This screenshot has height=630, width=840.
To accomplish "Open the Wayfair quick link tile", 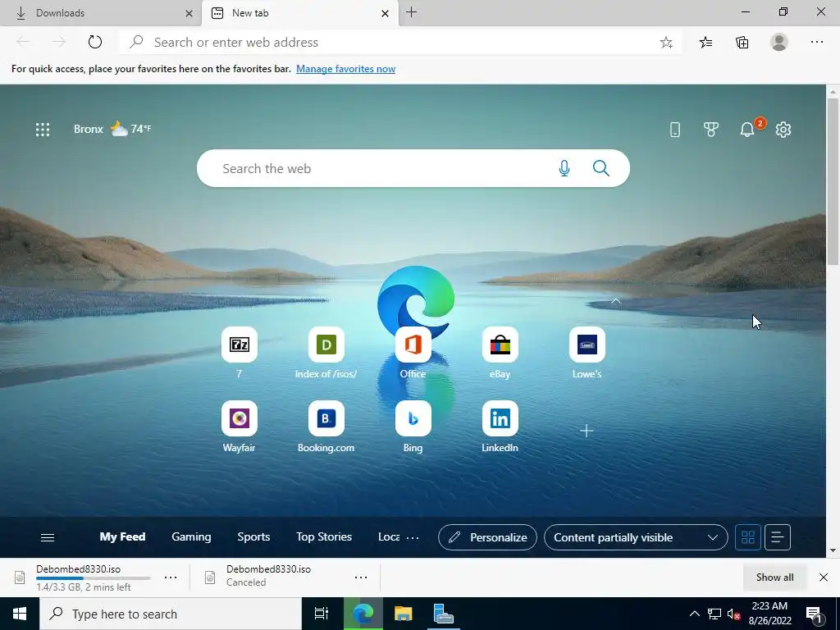I will point(239,418).
